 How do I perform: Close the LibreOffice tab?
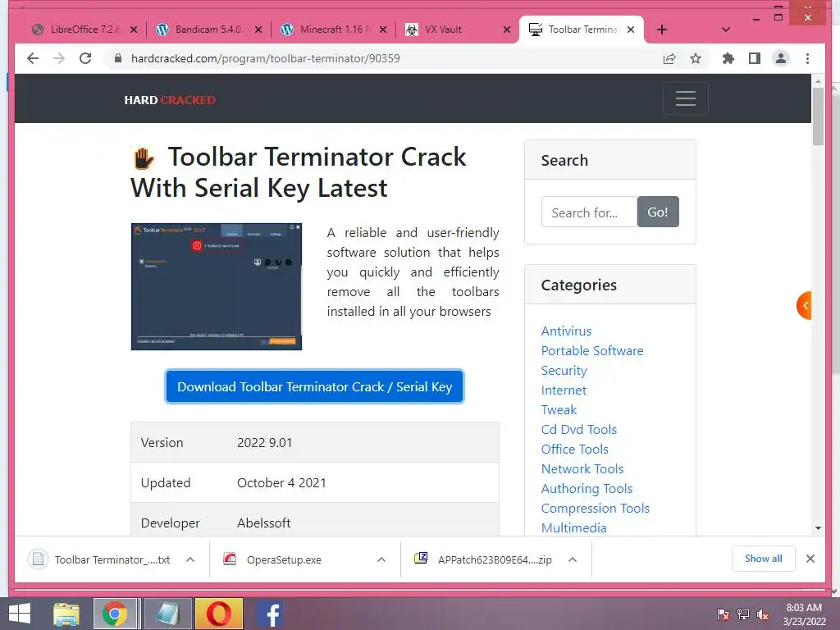pos(134,30)
